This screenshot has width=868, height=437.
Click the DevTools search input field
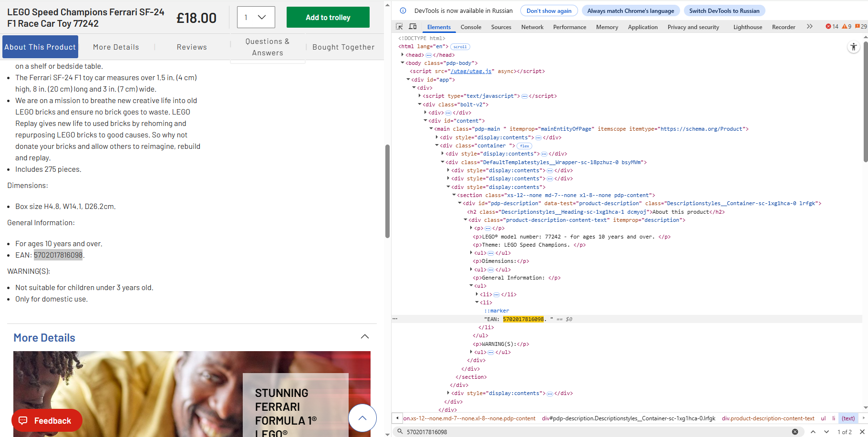point(596,432)
